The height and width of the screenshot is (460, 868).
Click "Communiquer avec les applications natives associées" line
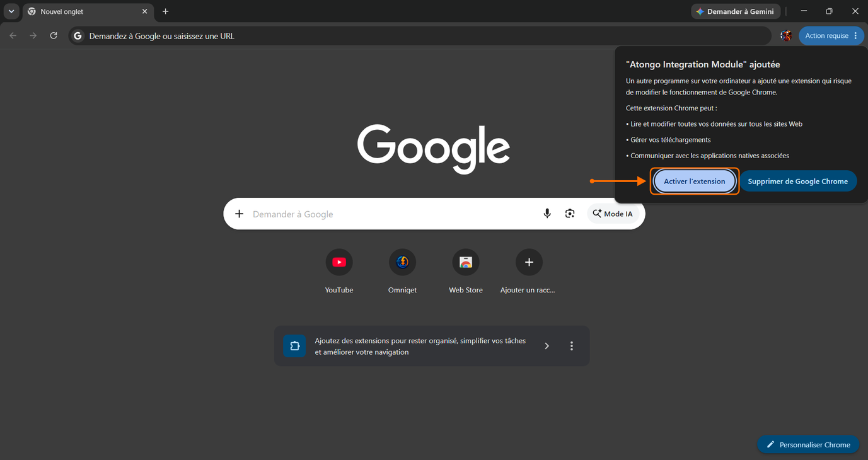[707, 156]
